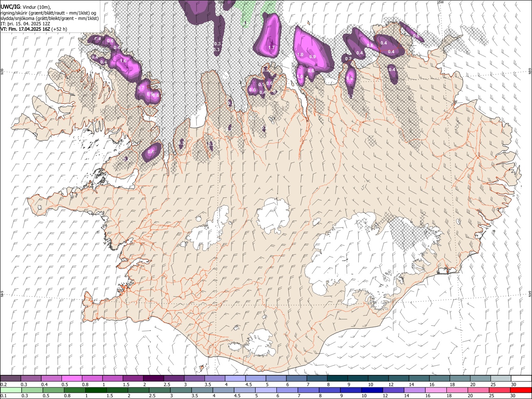Click the 12 label in snow legend row
This screenshot has height=399, width=532.
(x=391, y=384)
